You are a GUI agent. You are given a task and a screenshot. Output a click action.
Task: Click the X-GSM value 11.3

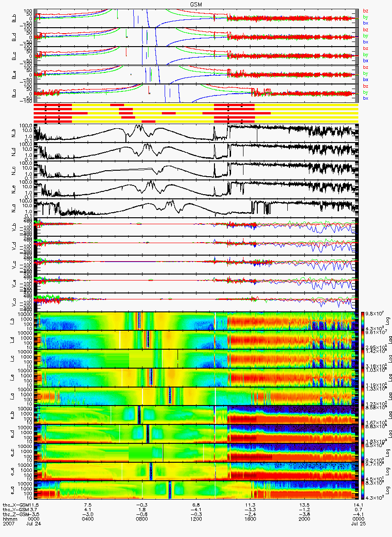click(x=250, y=505)
